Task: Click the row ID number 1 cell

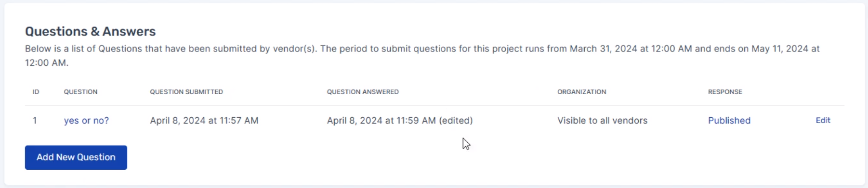Action: pos(35,121)
